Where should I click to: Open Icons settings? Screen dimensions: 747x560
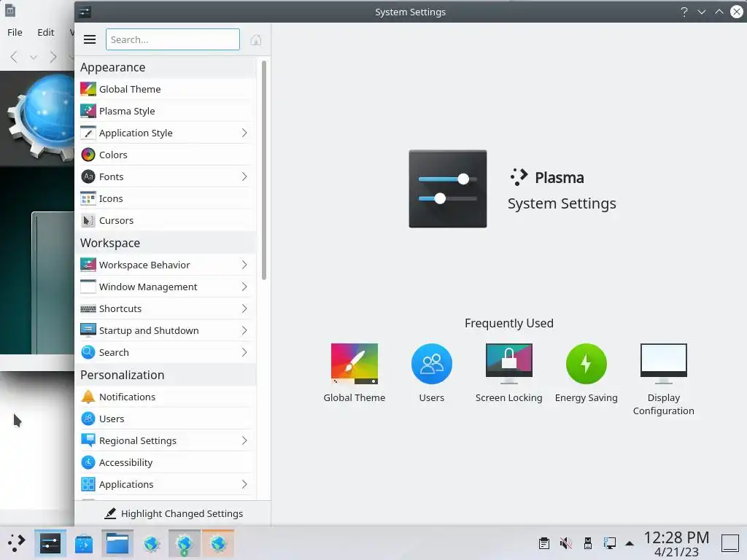[x=166, y=198]
